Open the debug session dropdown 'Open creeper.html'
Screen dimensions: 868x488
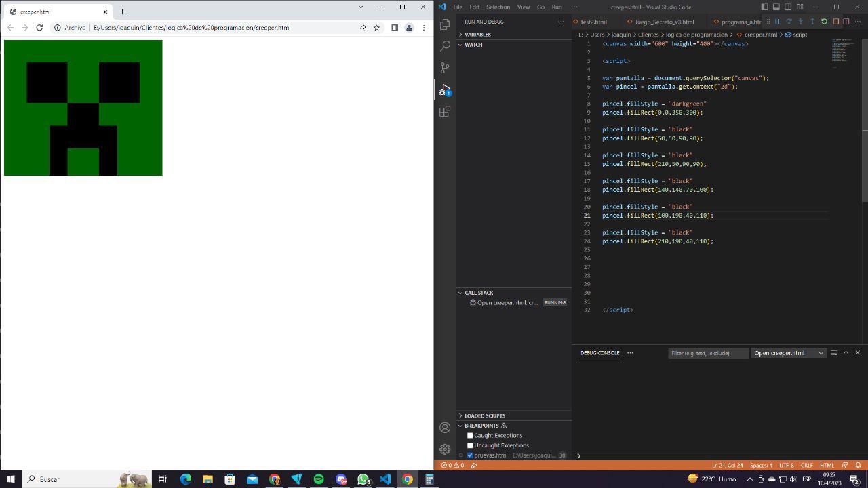point(788,353)
